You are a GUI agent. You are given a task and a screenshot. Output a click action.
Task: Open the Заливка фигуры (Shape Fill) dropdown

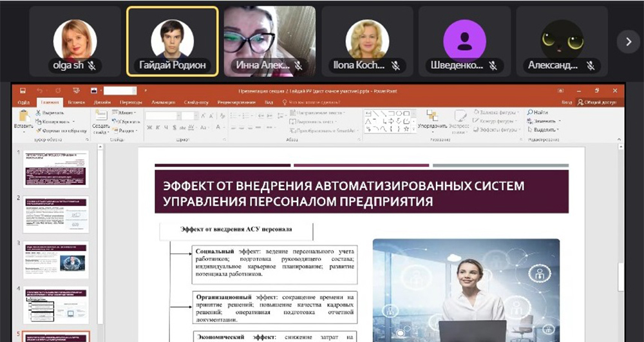pyautogui.click(x=496, y=112)
